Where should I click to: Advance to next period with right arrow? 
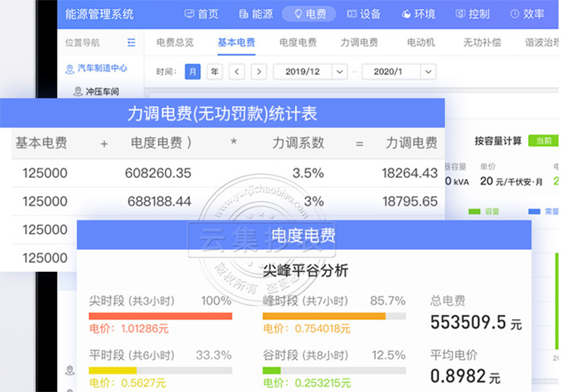coord(258,71)
